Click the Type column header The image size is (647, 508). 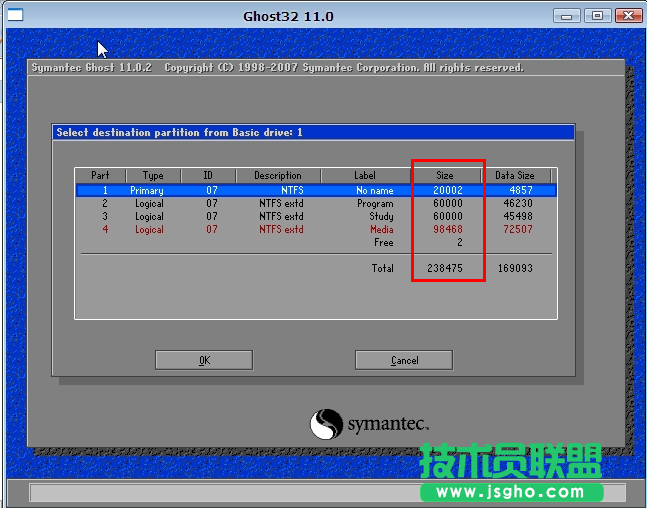click(x=152, y=175)
